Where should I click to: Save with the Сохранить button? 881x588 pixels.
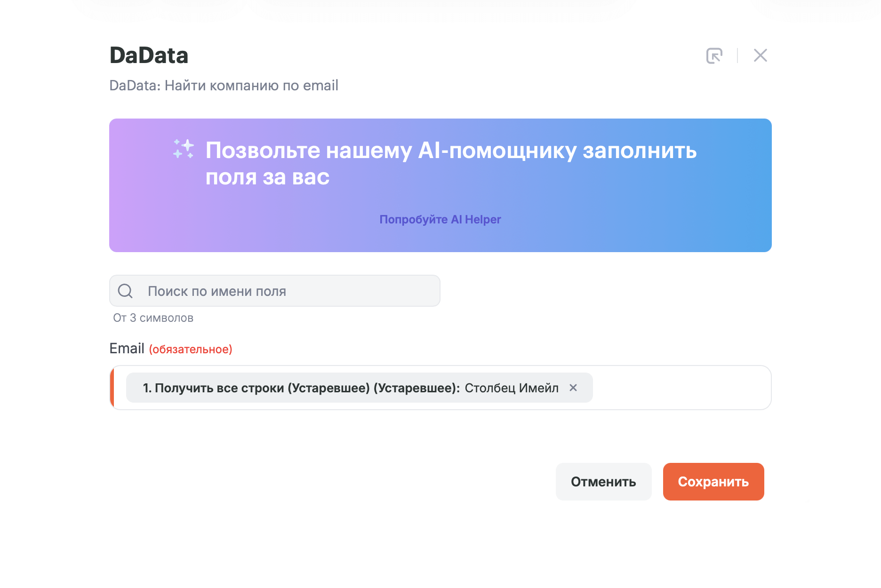pos(713,482)
